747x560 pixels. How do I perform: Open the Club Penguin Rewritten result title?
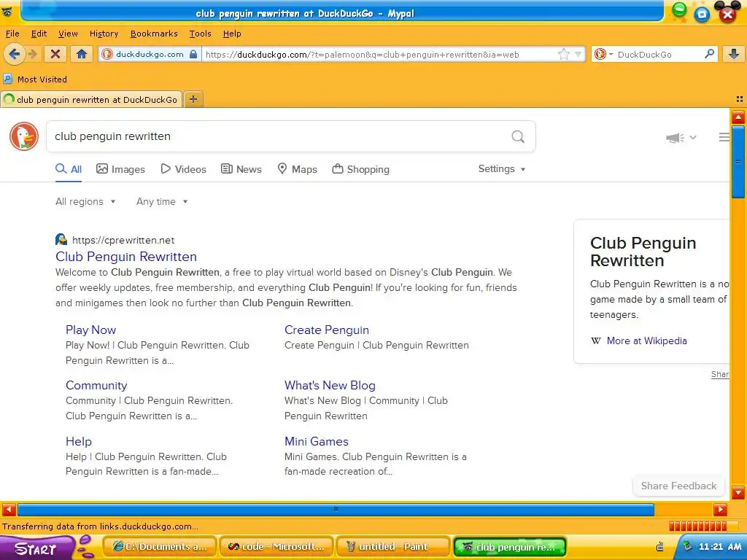[x=126, y=257]
